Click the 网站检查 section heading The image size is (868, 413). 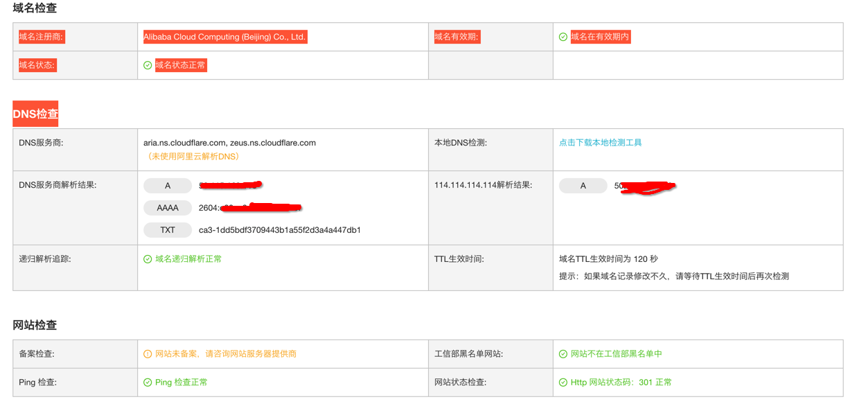[35, 325]
